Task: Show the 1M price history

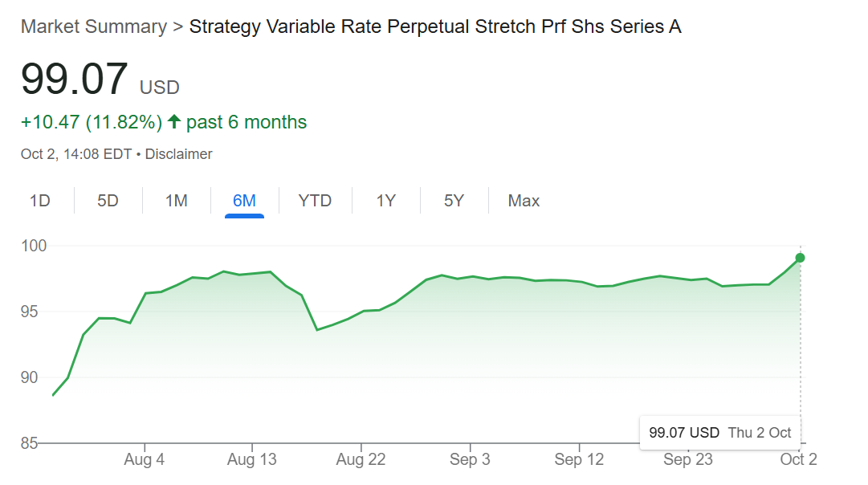Action: (x=177, y=201)
